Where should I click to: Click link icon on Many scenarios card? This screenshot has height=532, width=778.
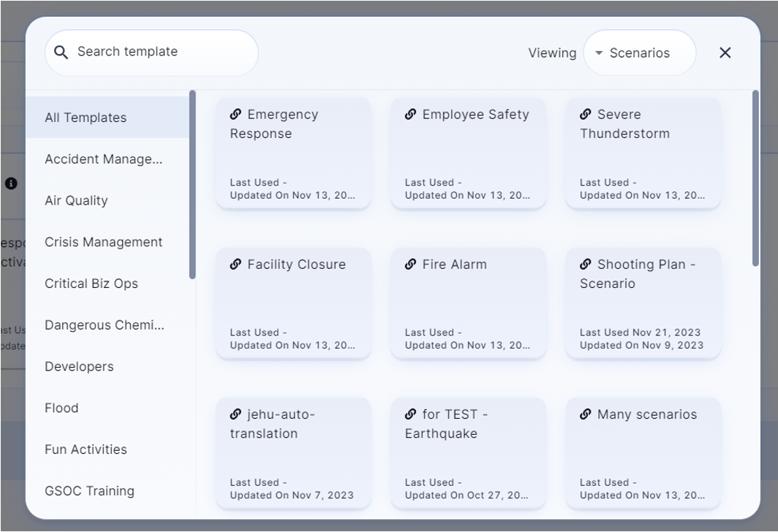(x=585, y=414)
